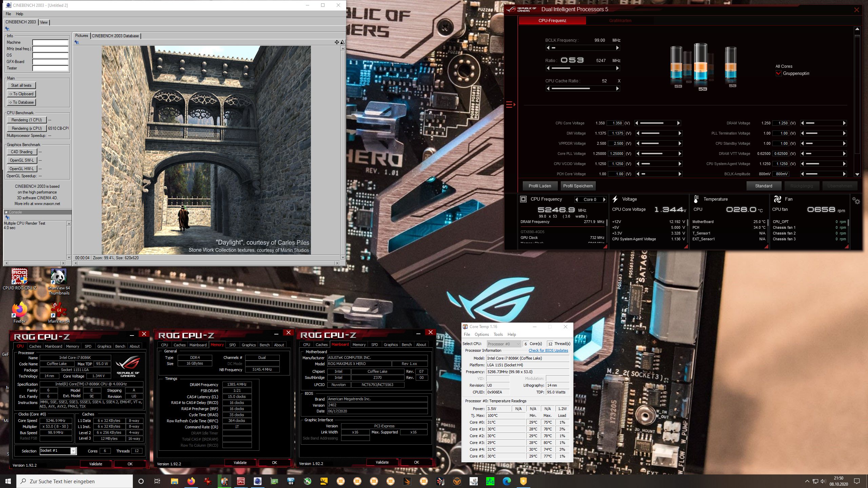Launch Firefox from the desktop shortcut
This screenshot has width=868, height=488.
(x=19, y=312)
